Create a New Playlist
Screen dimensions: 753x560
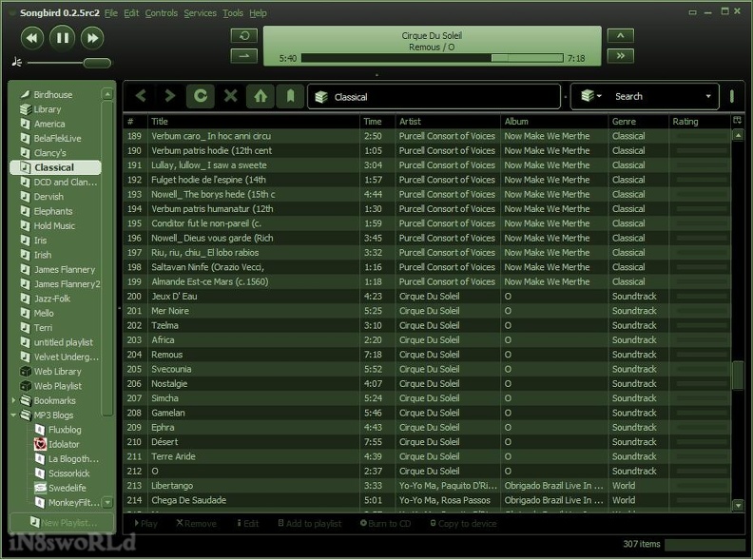click(62, 523)
